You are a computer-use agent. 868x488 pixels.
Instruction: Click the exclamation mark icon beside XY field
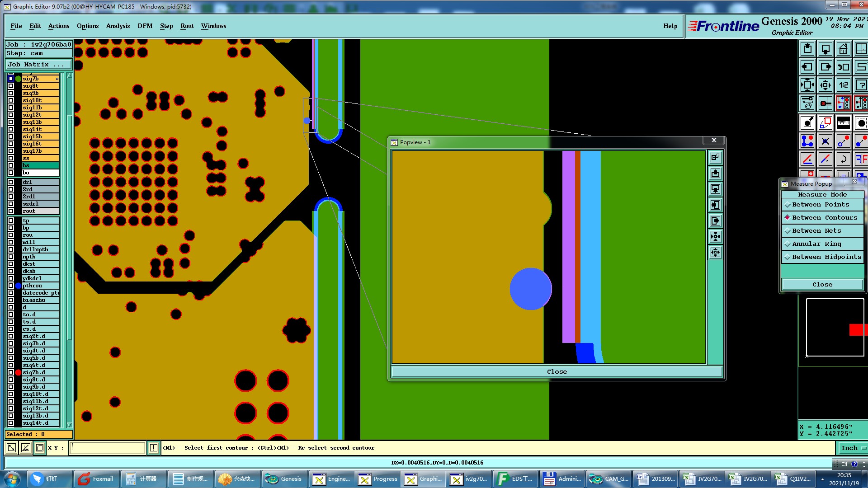coord(154,448)
